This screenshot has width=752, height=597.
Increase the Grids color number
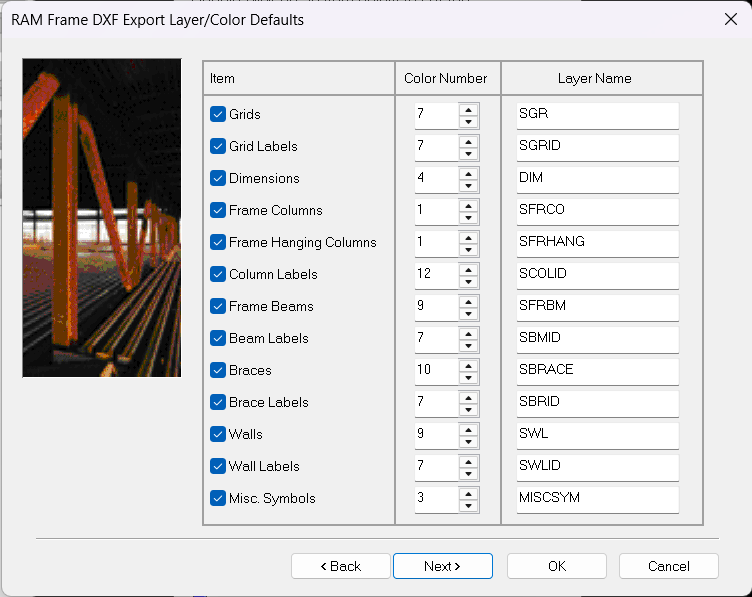pyautogui.click(x=468, y=108)
